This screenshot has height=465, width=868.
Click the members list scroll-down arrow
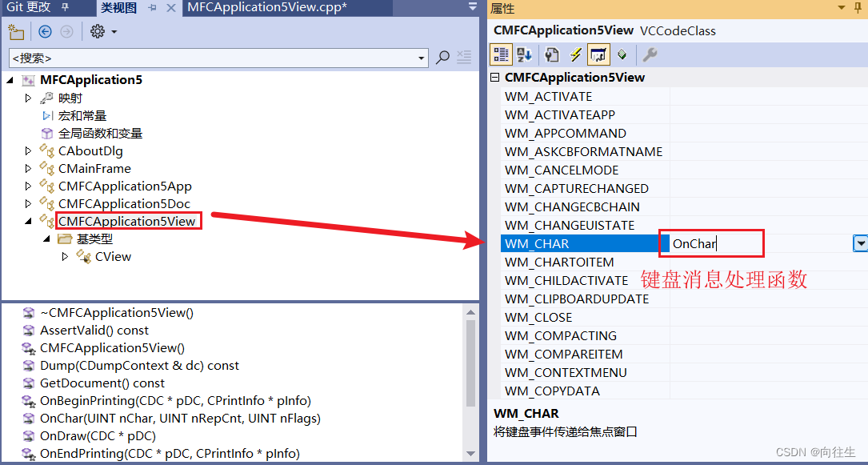(470, 453)
